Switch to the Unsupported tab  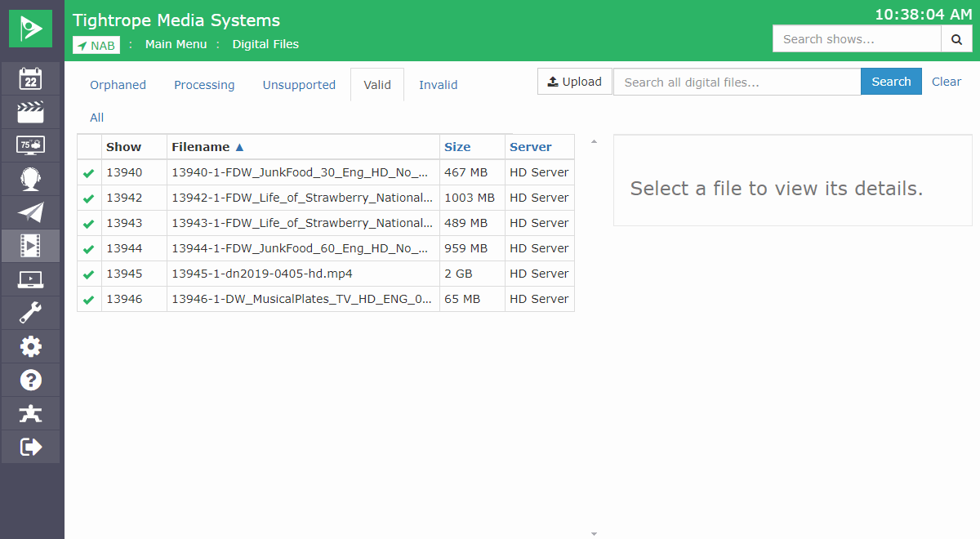click(299, 85)
